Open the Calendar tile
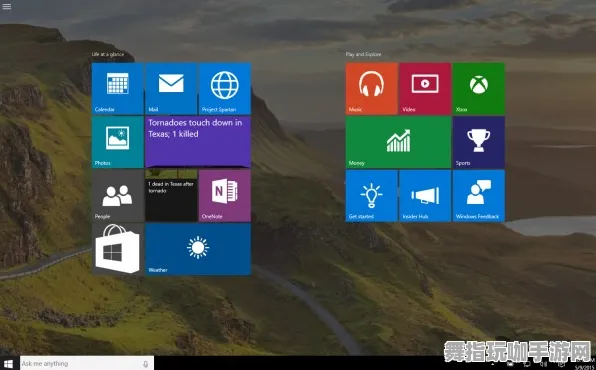The height and width of the screenshot is (370, 596). [x=117, y=89]
